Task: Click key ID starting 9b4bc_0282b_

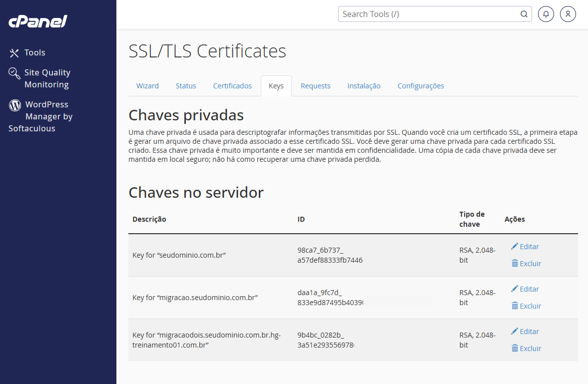Action: point(326,340)
